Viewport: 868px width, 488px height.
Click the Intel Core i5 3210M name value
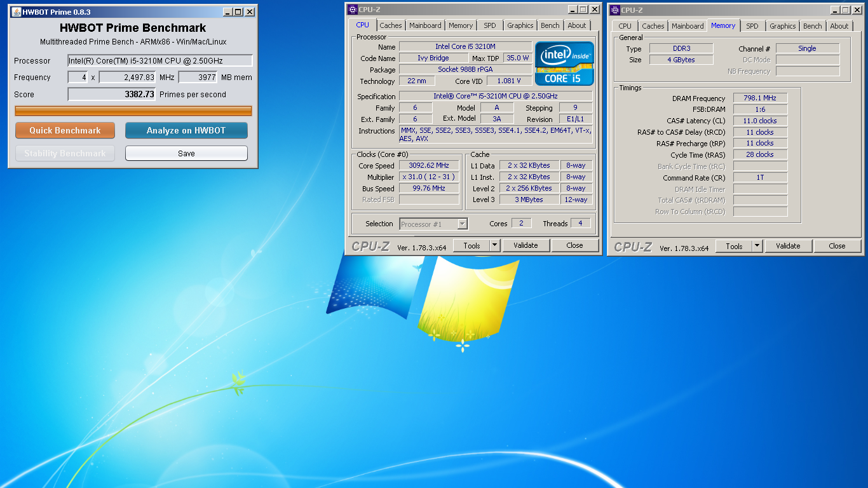pyautogui.click(x=466, y=47)
